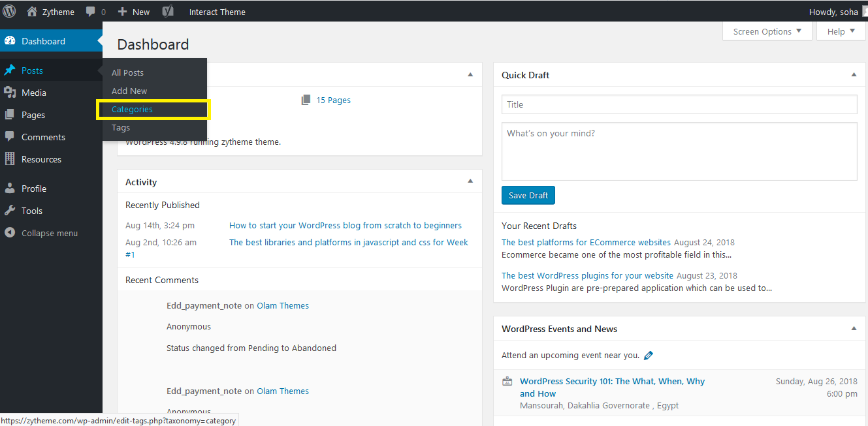Open Tags in Posts submenu
This screenshot has height=426, width=868.
pyautogui.click(x=121, y=127)
